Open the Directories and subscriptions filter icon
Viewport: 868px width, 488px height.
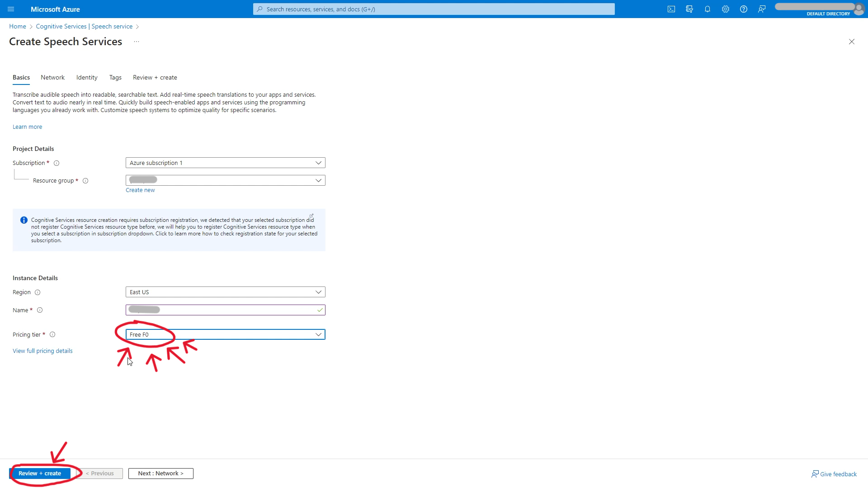pos(689,9)
